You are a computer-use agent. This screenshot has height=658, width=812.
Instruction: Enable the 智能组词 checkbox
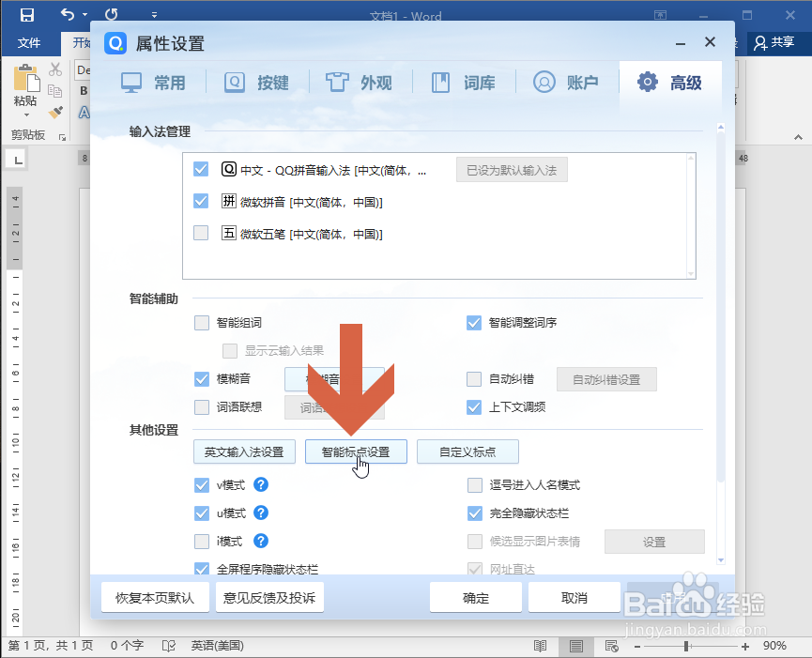pos(202,323)
